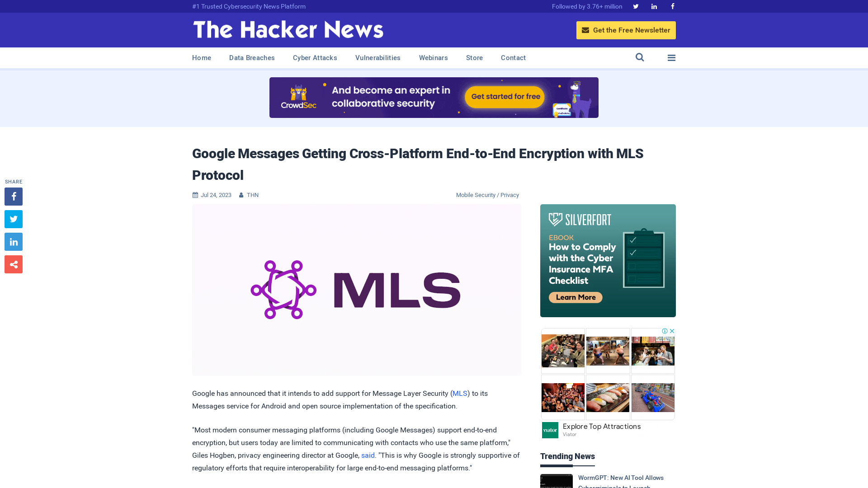The height and width of the screenshot is (488, 868).
Task: Click the Facebook header icon
Action: tap(672, 6)
